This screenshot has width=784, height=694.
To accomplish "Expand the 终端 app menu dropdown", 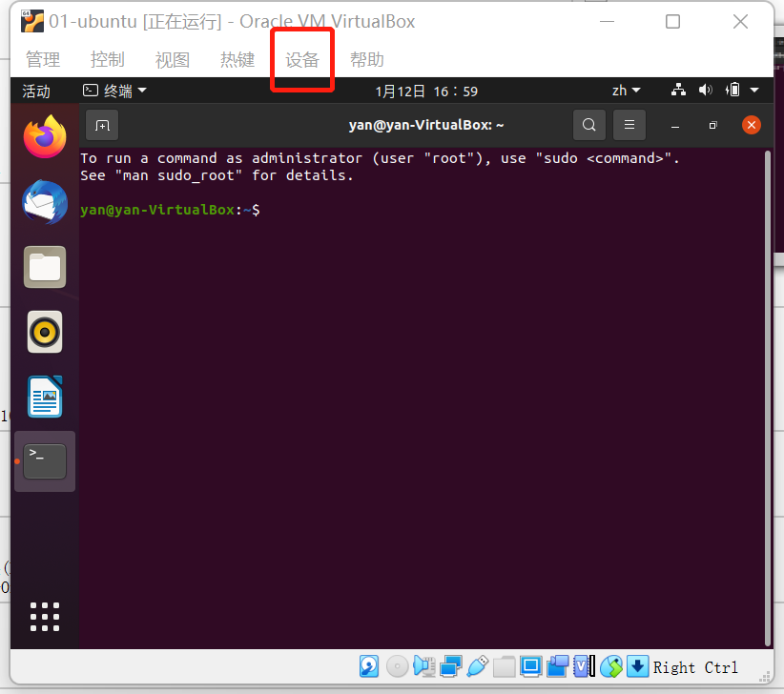I will pyautogui.click(x=114, y=91).
